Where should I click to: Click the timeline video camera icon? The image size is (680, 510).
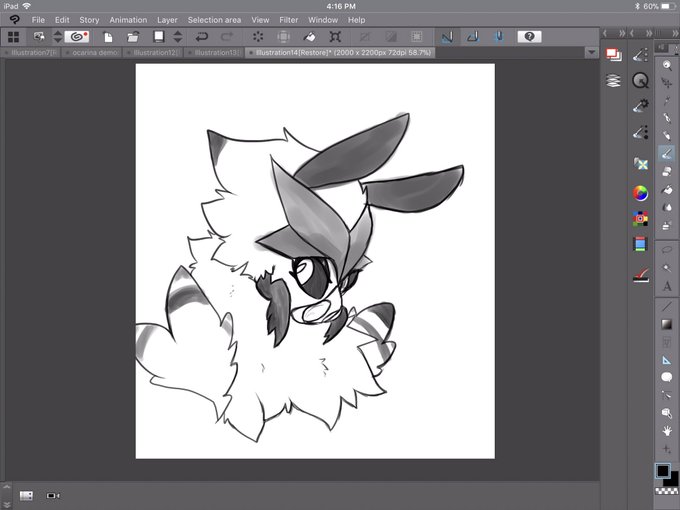point(53,496)
